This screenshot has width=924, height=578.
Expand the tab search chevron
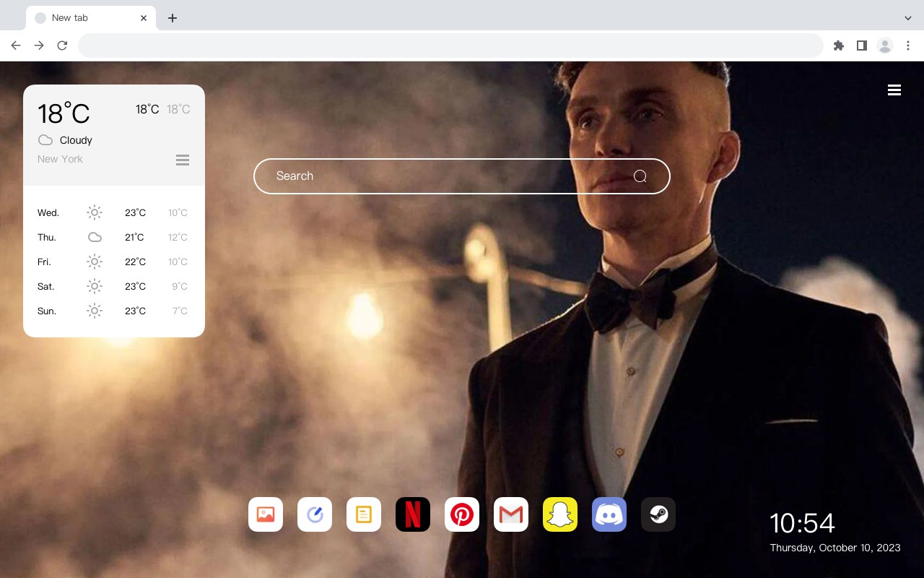click(x=908, y=18)
